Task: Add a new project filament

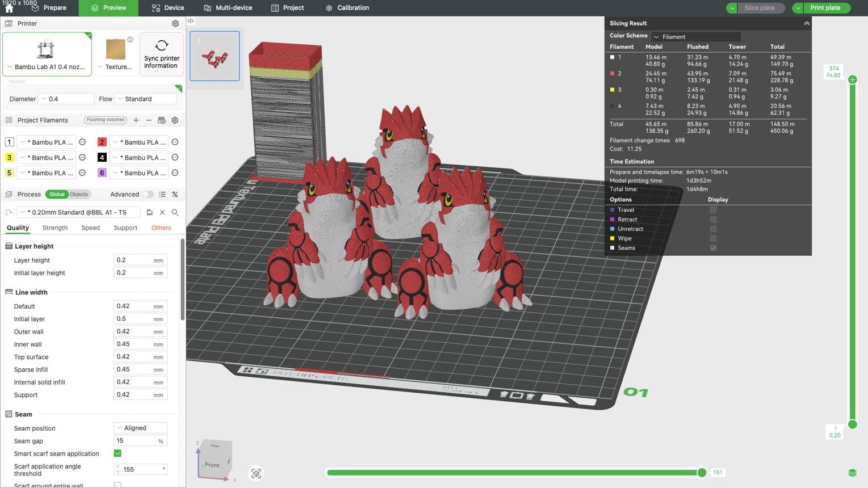Action: point(136,120)
